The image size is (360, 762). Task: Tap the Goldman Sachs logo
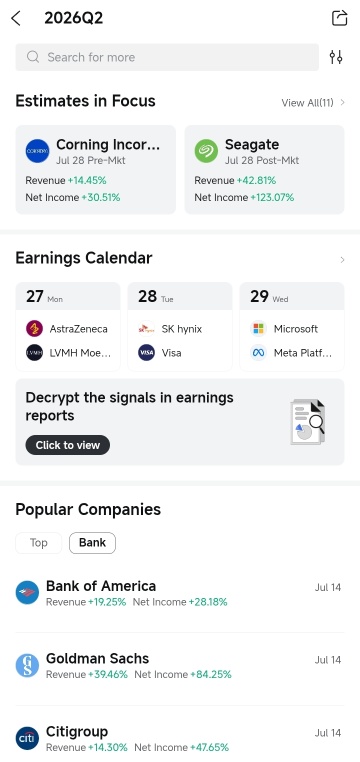tap(27, 666)
